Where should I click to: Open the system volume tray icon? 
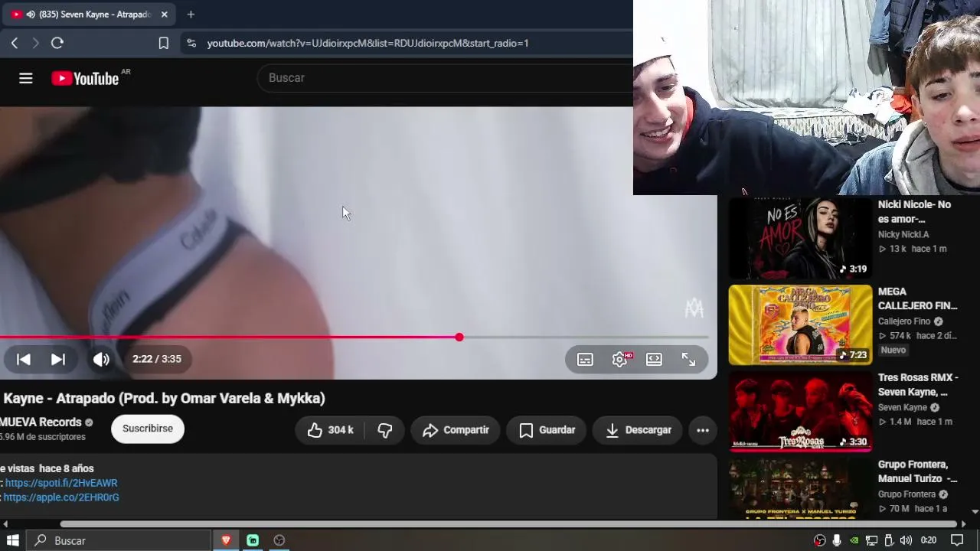click(906, 540)
